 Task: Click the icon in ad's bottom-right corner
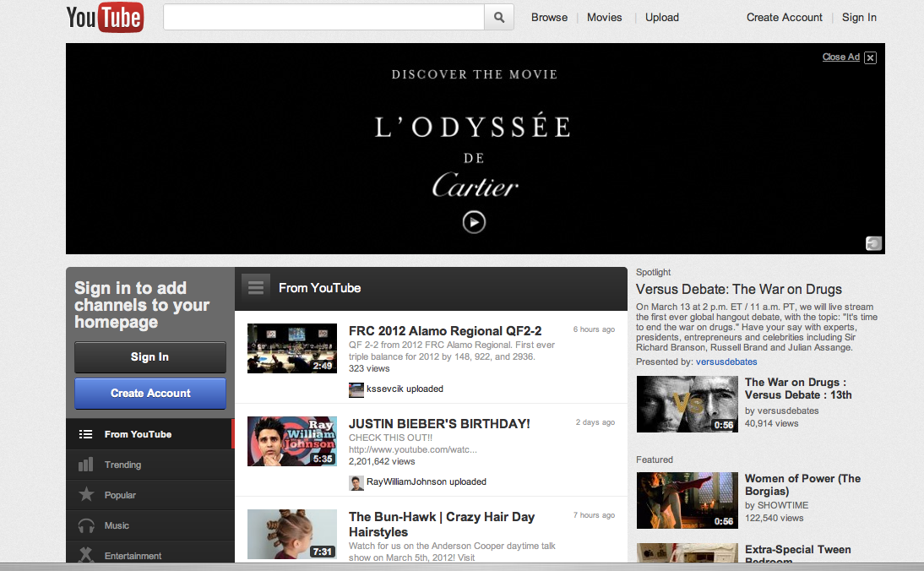click(x=873, y=244)
